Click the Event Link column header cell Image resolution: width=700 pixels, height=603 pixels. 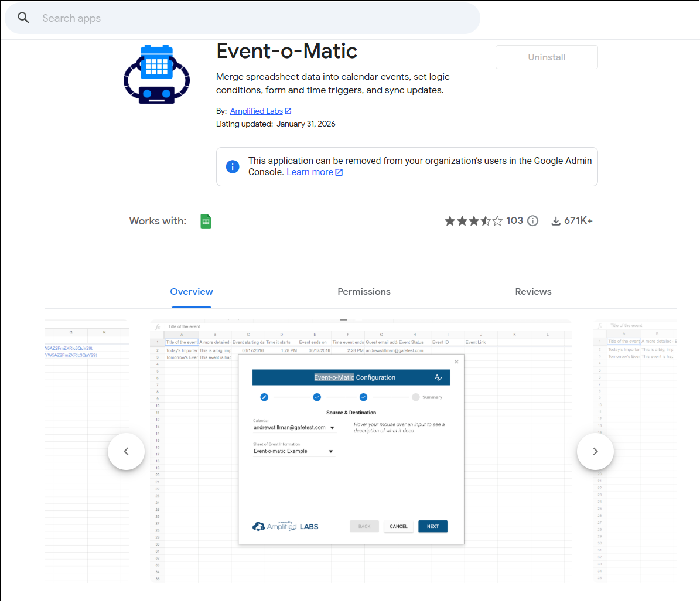click(481, 342)
